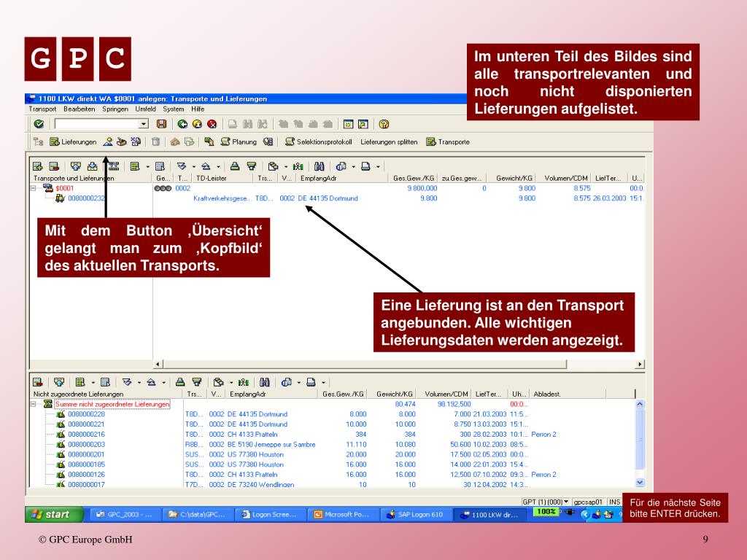Go back using the green arrow icon
747x560 pixels.
(x=182, y=124)
